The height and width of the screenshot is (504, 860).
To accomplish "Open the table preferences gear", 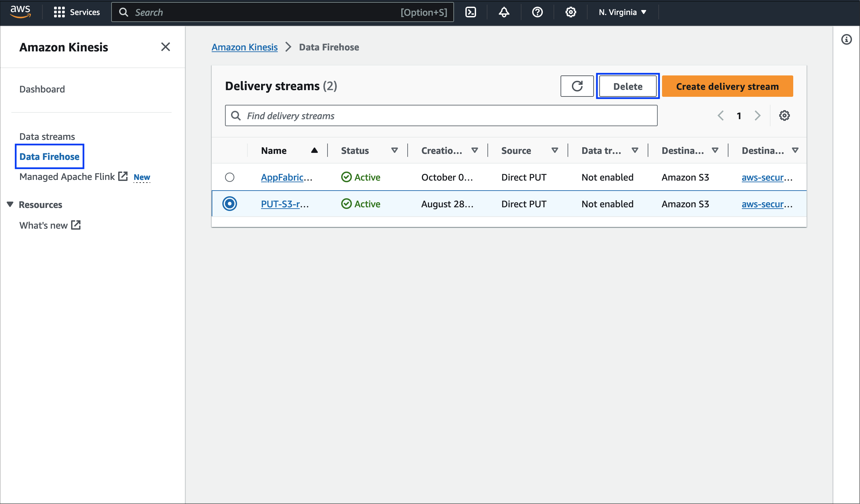I will 785,115.
